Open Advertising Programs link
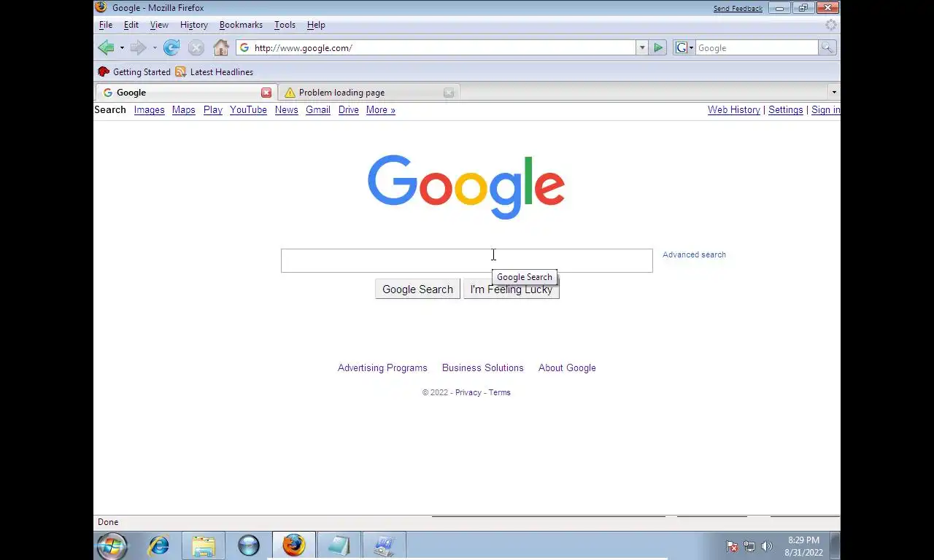934x560 pixels. click(x=382, y=368)
